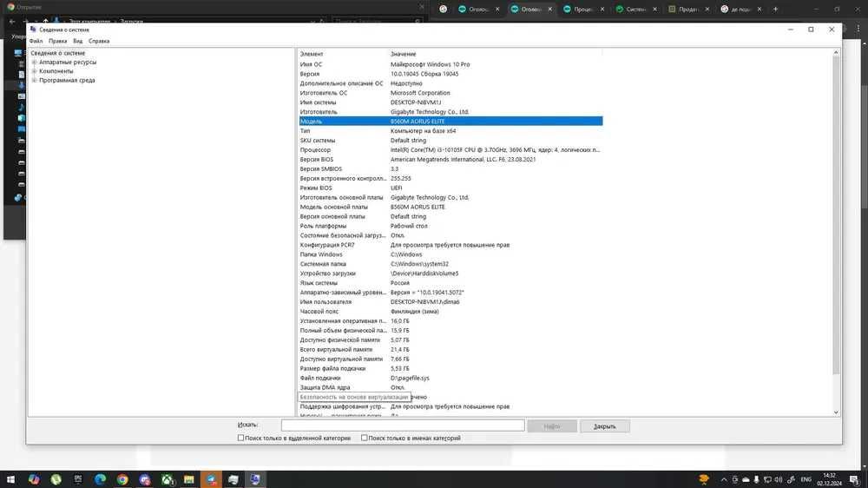Screen dimensions: 868x488
Task: Click the microphone tray icon
Action: tap(756, 479)
